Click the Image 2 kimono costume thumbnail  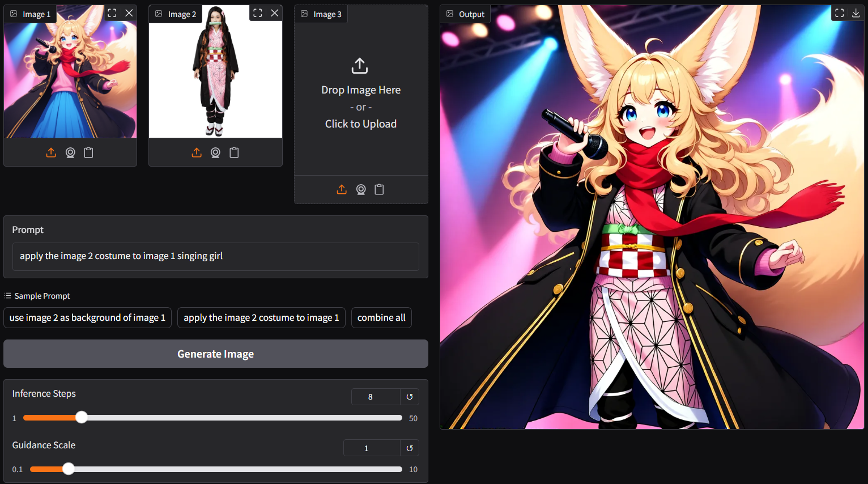(x=215, y=72)
